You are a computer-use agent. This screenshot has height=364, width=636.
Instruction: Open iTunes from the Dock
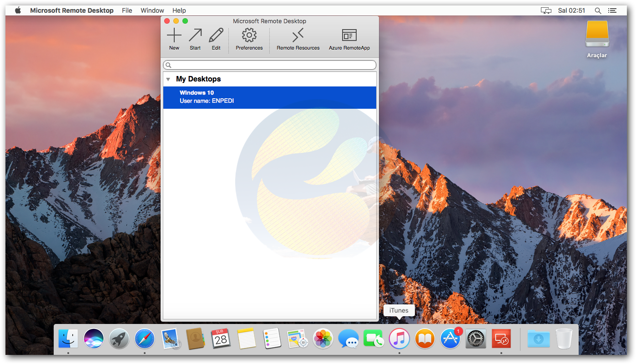click(399, 339)
